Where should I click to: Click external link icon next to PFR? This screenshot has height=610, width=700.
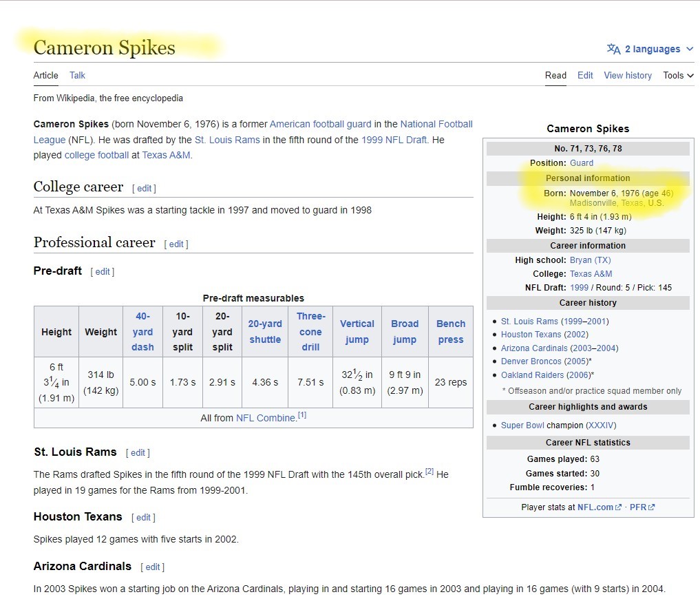pos(652,507)
